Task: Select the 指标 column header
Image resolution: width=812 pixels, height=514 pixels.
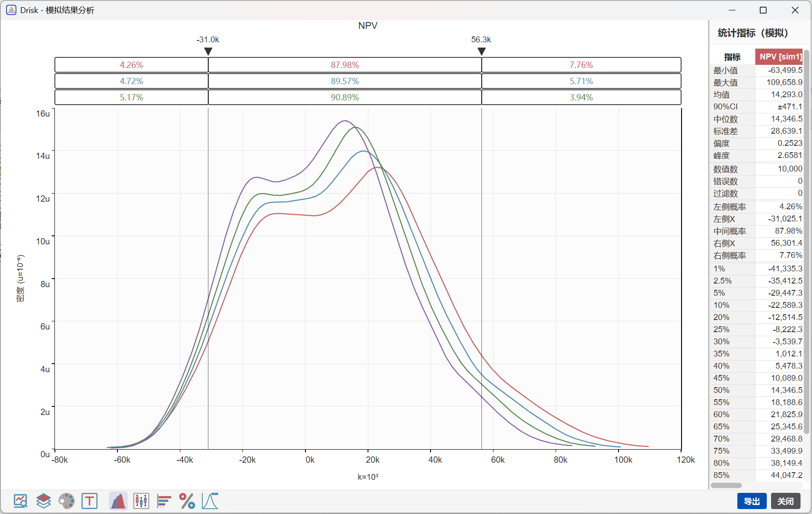Action: (732, 57)
